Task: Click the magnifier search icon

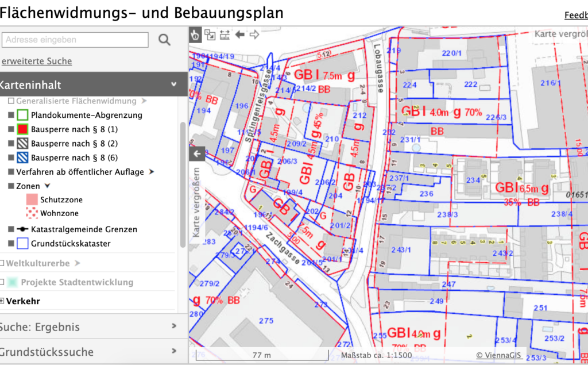Action: point(164,40)
